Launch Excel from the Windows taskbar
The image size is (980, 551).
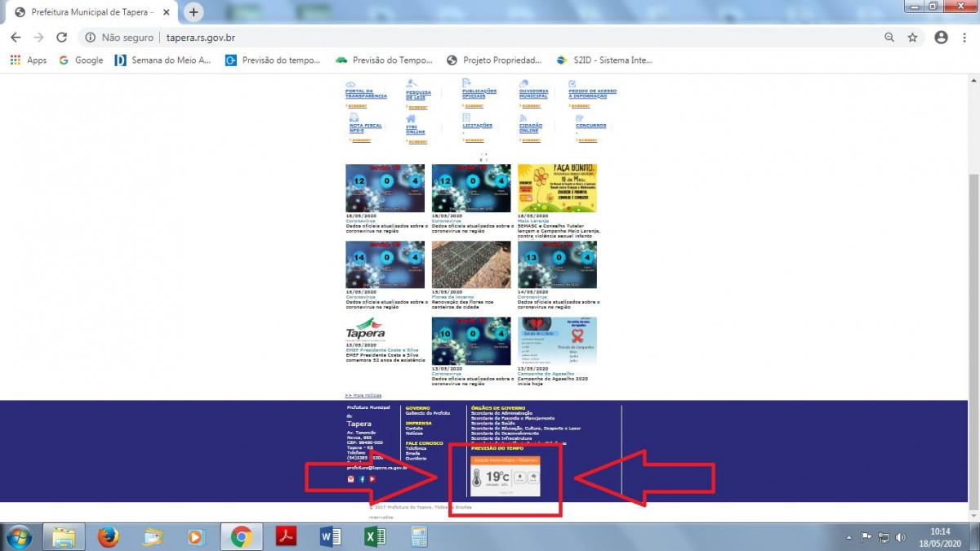pyautogui.click(x=375, y=536)
